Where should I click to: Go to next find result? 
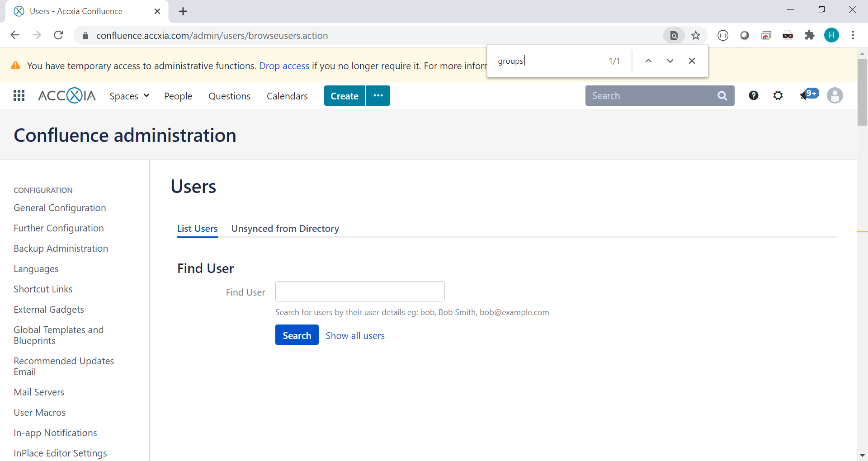click(670, 61)
